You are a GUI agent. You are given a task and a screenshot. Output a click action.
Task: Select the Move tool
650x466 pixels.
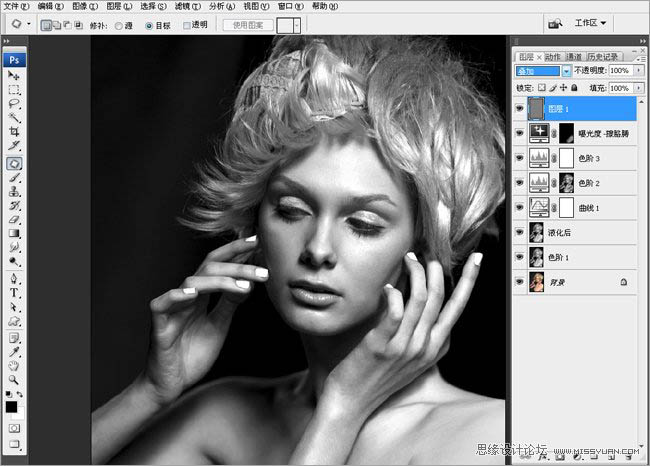[x=15, y=75]
